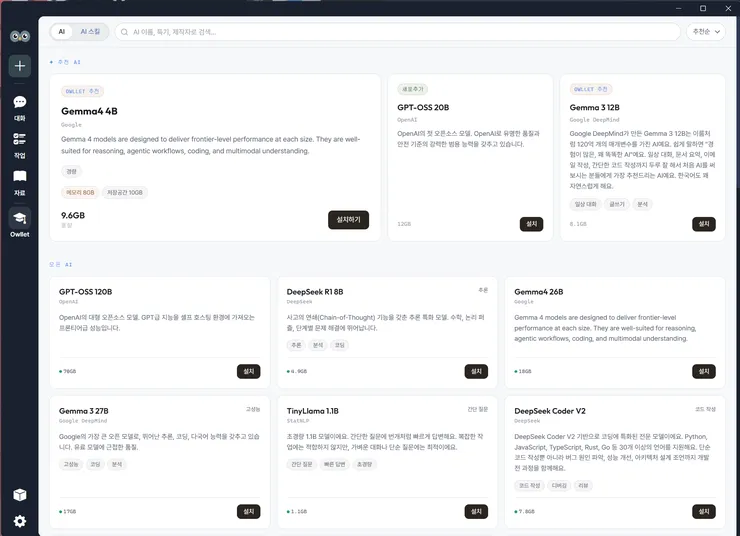Click 코드 작성 tag under DeepSeek Coder V2
Image resolution: width=740 pixels, height=536 pixels.
529,486
